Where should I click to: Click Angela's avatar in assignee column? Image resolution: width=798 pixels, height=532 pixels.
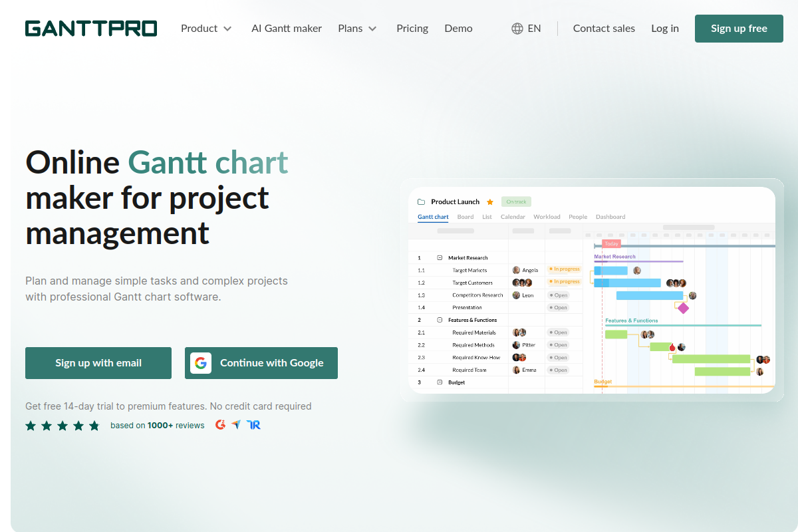[516, 270]
